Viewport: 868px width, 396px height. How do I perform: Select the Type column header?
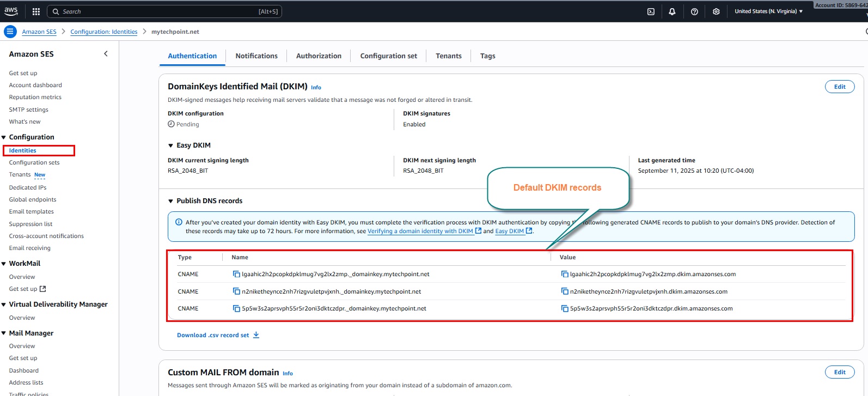185,257
